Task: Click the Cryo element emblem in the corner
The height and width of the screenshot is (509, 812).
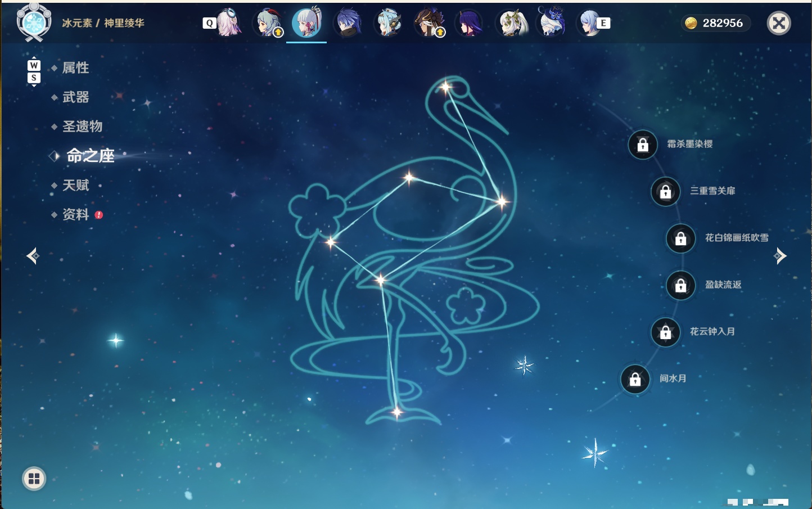Action: point(34,22)
